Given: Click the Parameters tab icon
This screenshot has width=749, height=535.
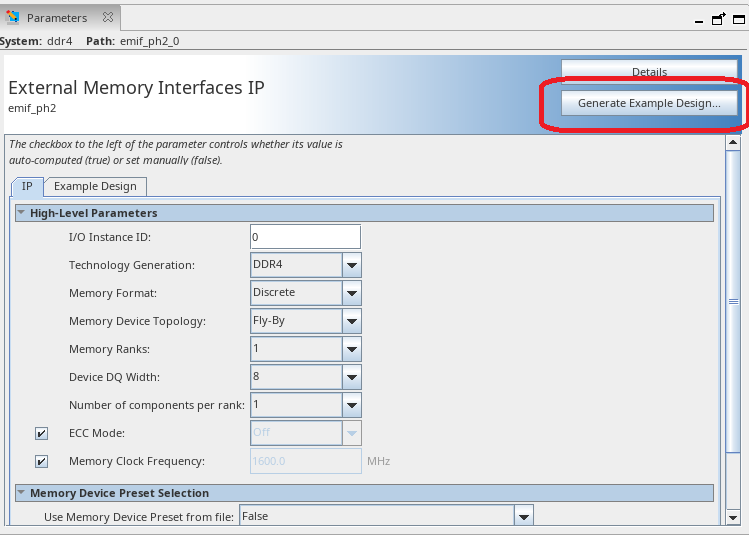Looking at the screenshot, I should tap(12, 17).
